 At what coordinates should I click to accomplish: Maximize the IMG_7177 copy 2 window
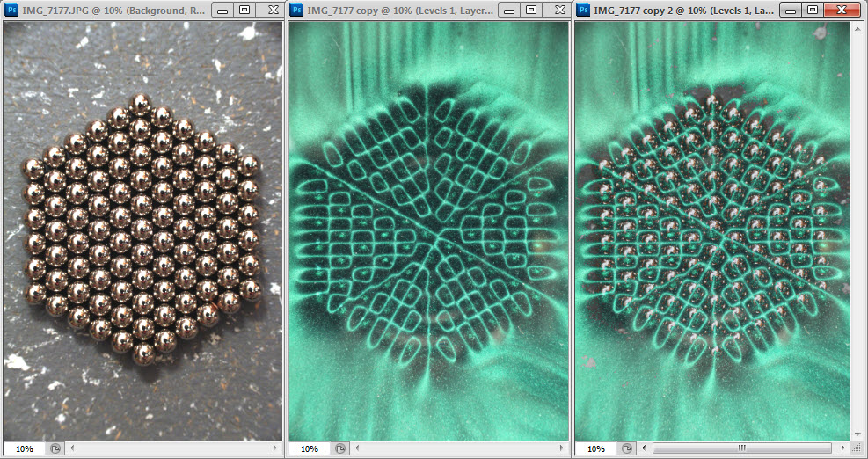(812, 10)
